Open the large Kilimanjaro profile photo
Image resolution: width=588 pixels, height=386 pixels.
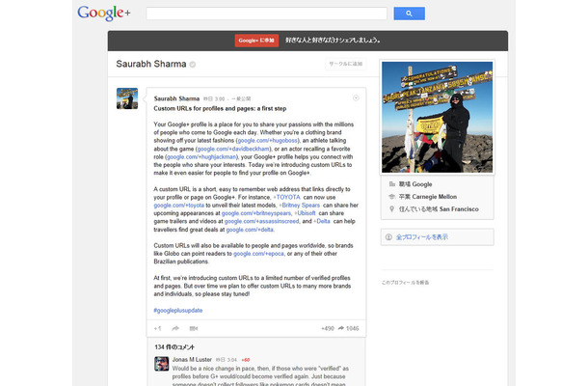[x=438, y=117]
